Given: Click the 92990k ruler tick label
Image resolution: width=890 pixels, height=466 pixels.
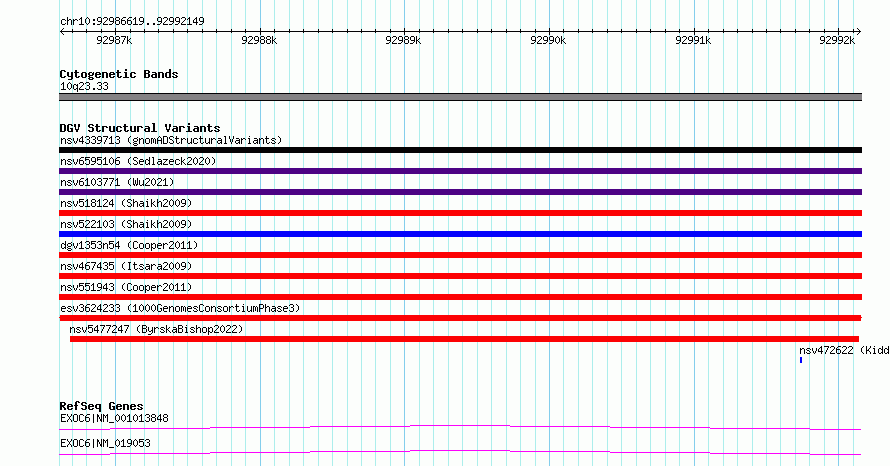Looking at the screenshot, I should [x=548, y=40].
